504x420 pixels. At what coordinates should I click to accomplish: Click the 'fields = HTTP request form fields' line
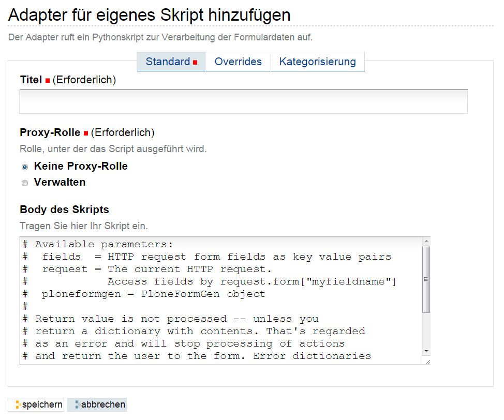[207, 257]
